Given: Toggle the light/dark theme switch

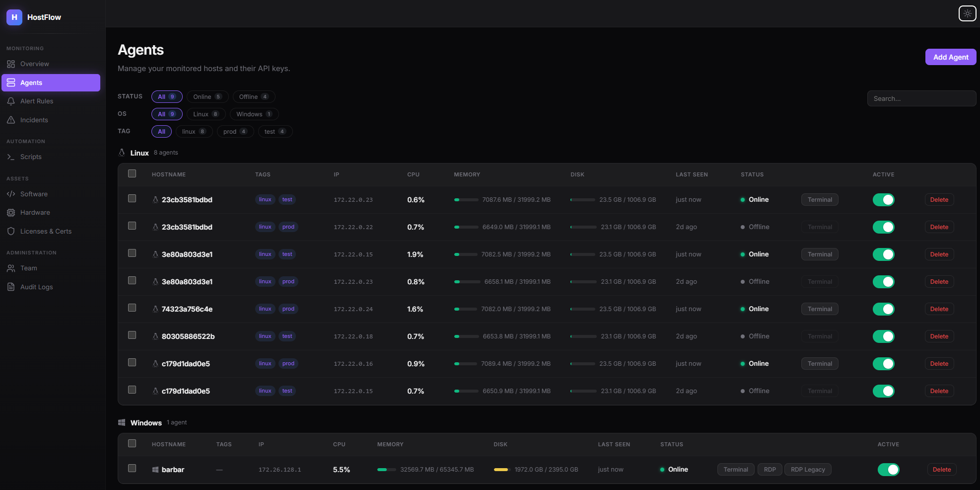Looking at the screenshot, I should click(967, 13).
